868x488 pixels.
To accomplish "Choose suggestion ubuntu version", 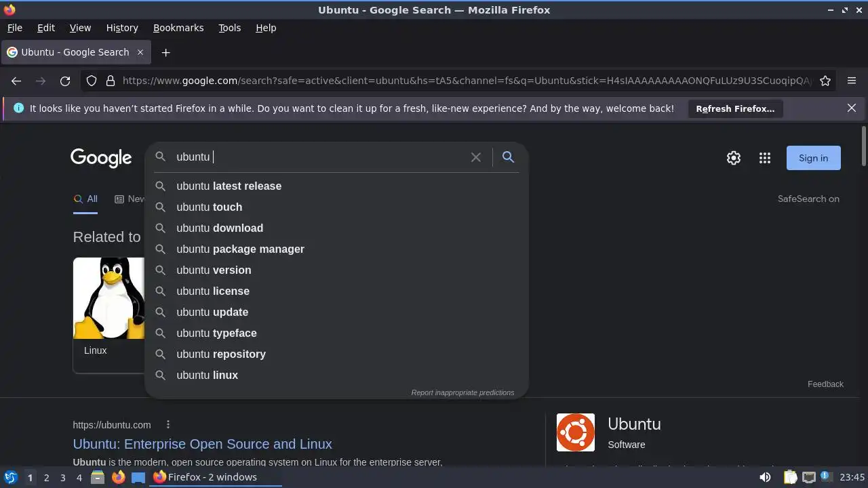I will [x=336, y=270].
